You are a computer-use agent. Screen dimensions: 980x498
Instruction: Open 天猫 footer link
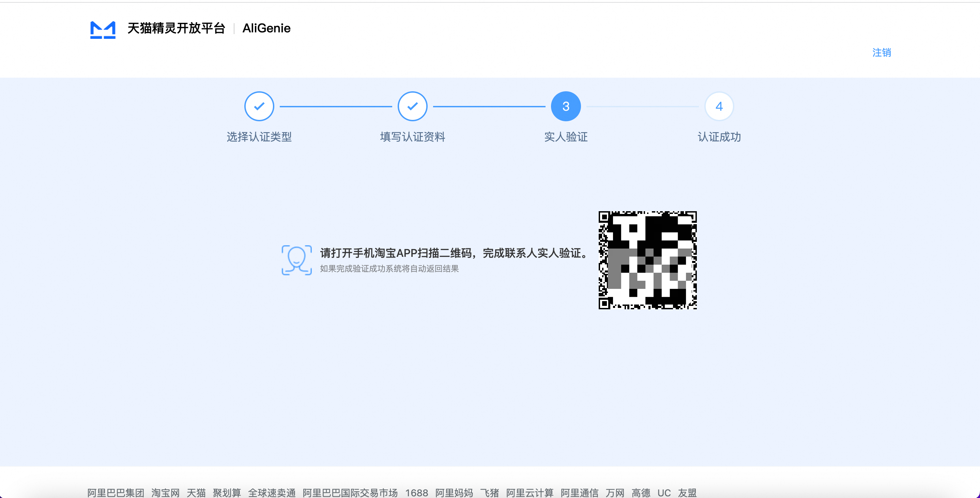coord(196,493)
